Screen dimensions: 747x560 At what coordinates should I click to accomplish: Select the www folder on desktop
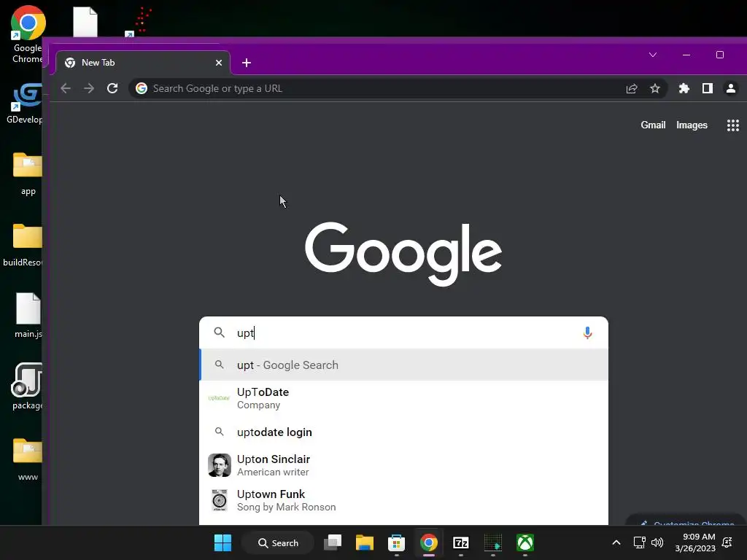pos(28,459)
